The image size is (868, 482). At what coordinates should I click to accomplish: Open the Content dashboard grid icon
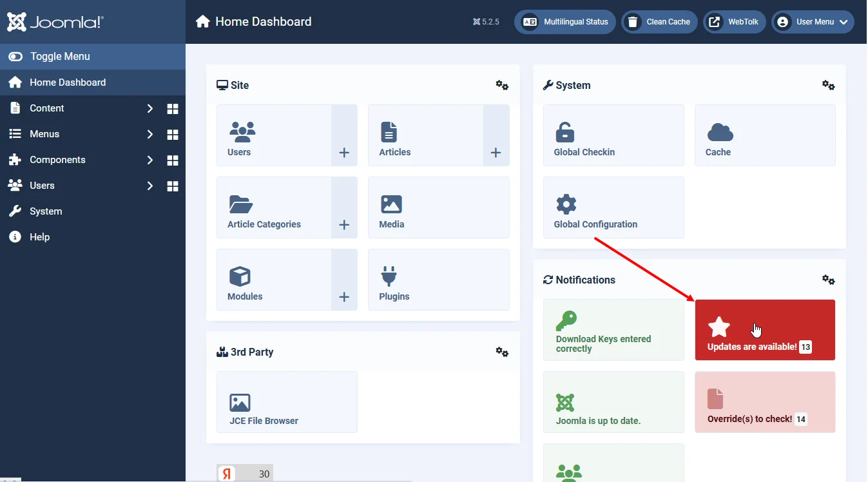[x=172, y=108]
